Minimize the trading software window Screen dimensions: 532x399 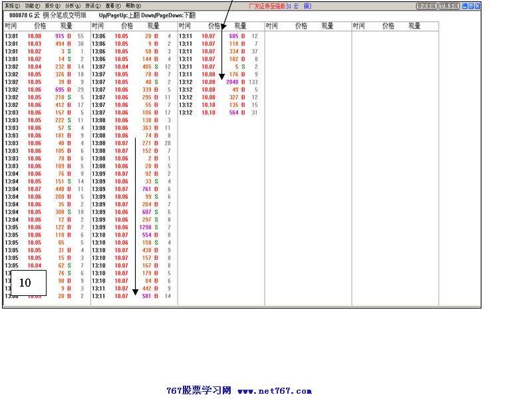(464, 6)
